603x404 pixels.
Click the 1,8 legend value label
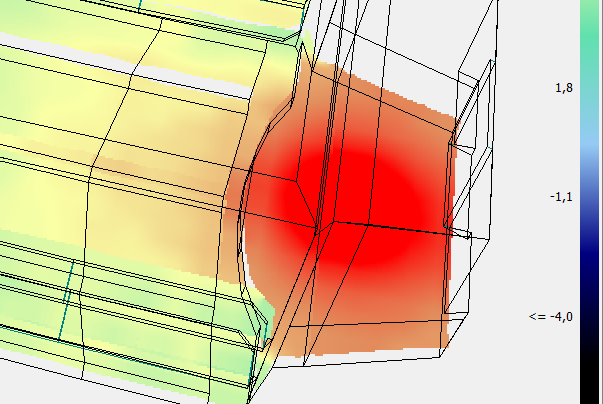(x=564, y=88)
